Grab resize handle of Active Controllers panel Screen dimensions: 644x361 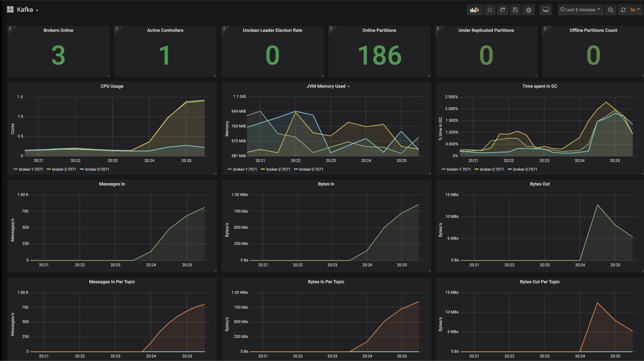215,76
